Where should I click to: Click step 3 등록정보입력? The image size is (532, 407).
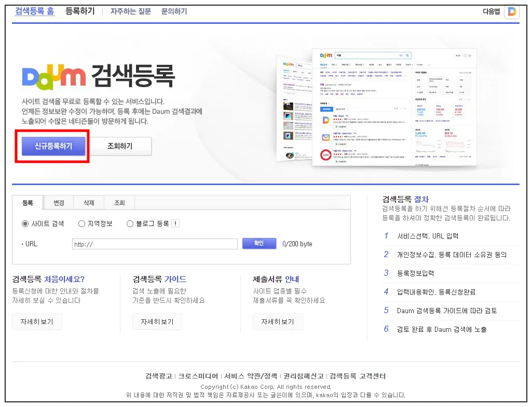415,273
